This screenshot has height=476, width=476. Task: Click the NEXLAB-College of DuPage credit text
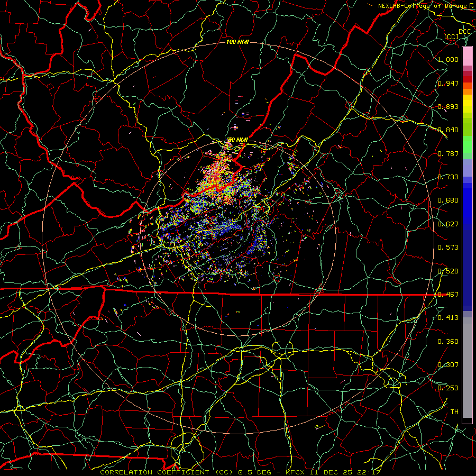422,6
